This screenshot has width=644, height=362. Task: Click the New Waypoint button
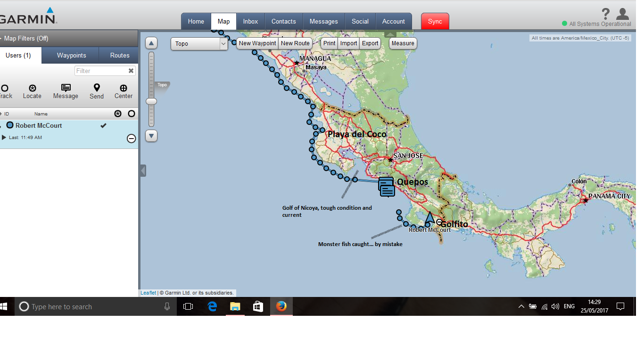click(x=257, y=43)
